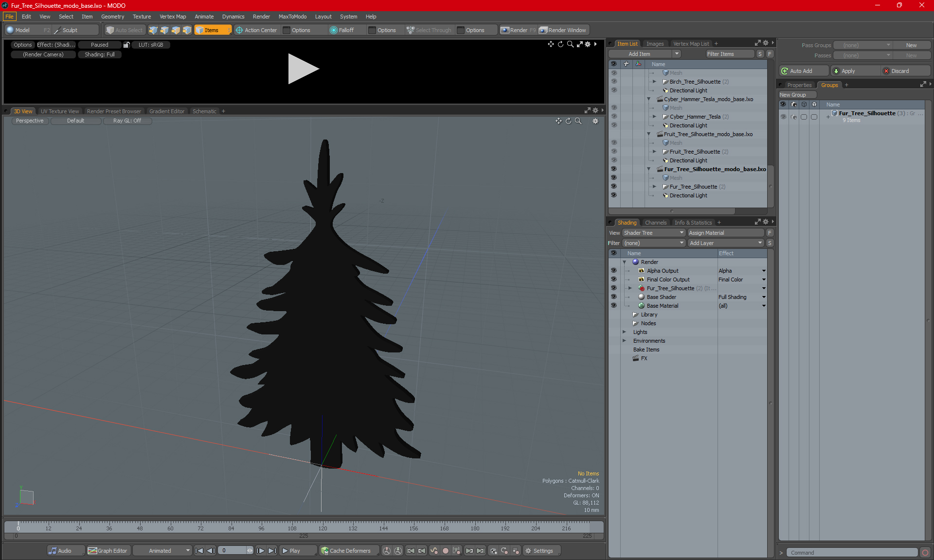
Task: Zoom icon in render preview panel
Action: [570, 44]
